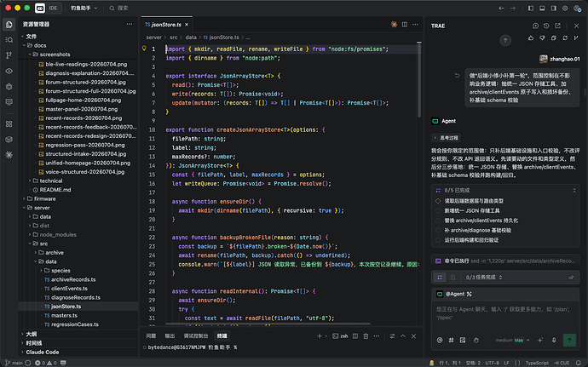Screen dimensions: 588x367
Task: Click the branch icon in chat actions
Action: point(576,37)
